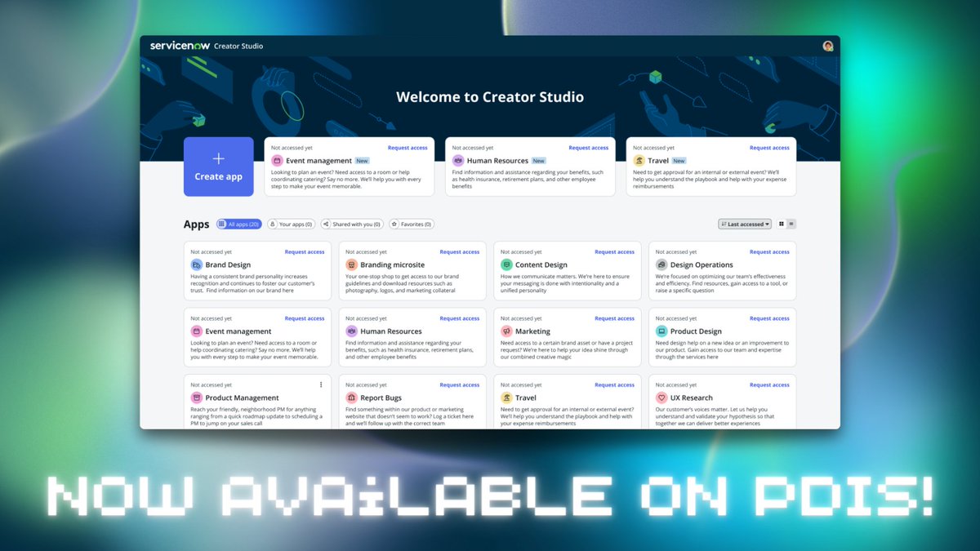Select the Your apps (0) filter
This screenshot has height=551, width=980.
[x=292, y=224]
